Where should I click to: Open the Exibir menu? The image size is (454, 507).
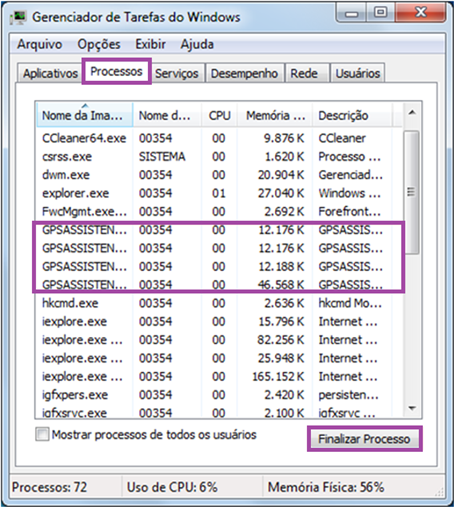150,44
